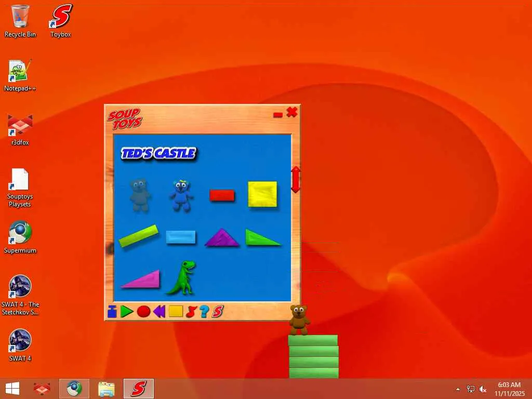Close the Soup Toys toybox window
The height and width of the screenshot is (399, 532).
coord(292,112)
